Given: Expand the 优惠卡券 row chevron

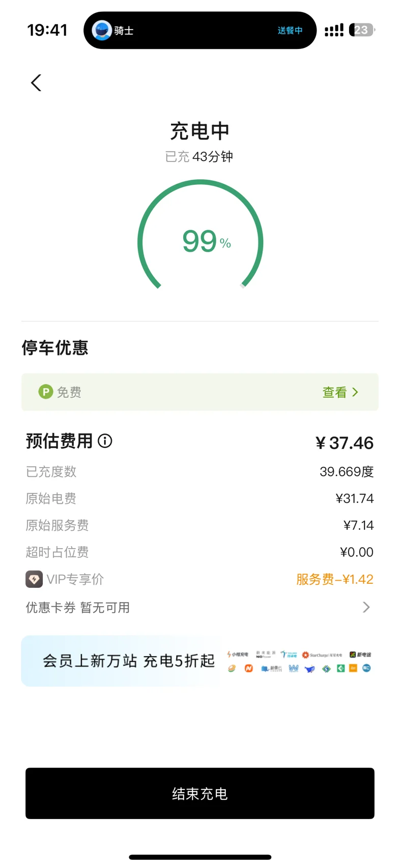Looking at the screenshot, I should (366, 607).
